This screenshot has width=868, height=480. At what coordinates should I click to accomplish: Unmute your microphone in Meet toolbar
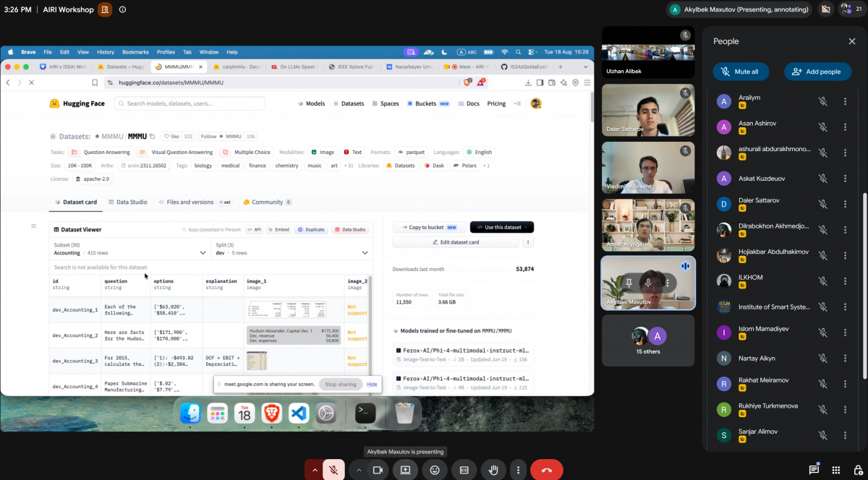click(x=333, y=470)
